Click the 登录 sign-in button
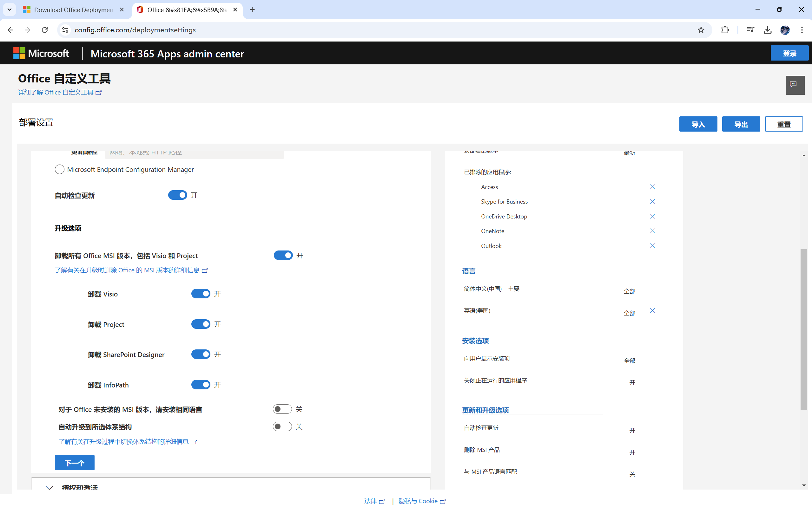 [789, 53]
